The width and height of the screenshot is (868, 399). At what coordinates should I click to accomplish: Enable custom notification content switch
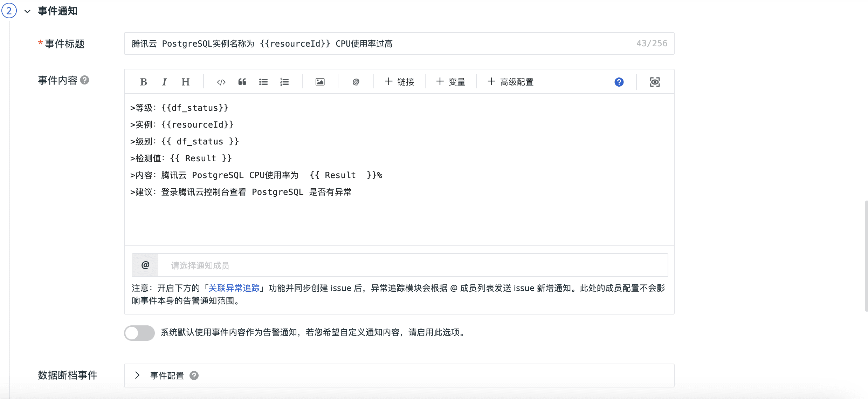coord(139,333)
